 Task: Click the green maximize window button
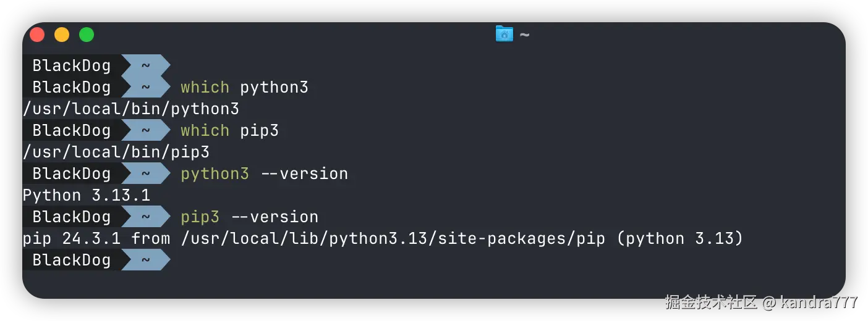[87, 35]
